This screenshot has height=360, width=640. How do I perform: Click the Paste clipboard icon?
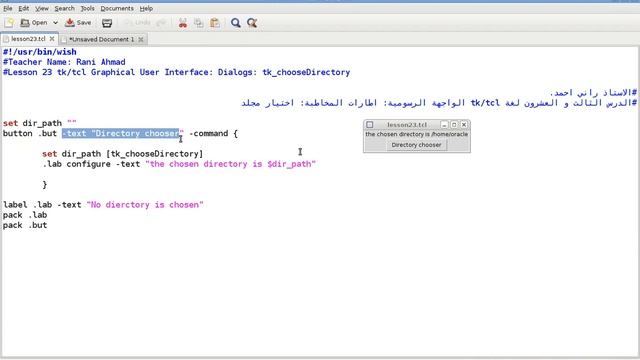click(x=215, y=23)
